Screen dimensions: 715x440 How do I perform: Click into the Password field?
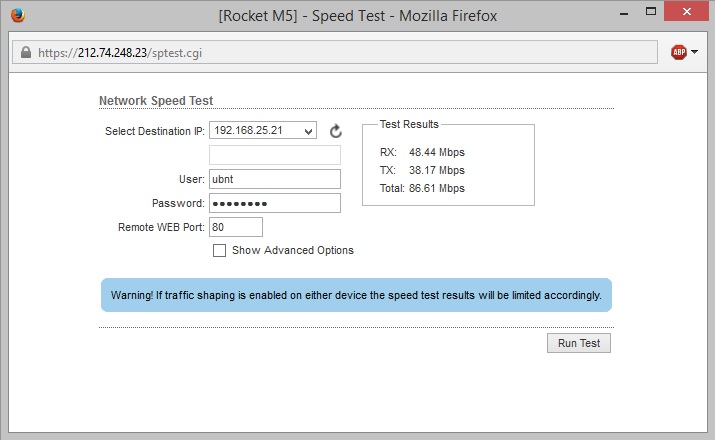point(275,203)
